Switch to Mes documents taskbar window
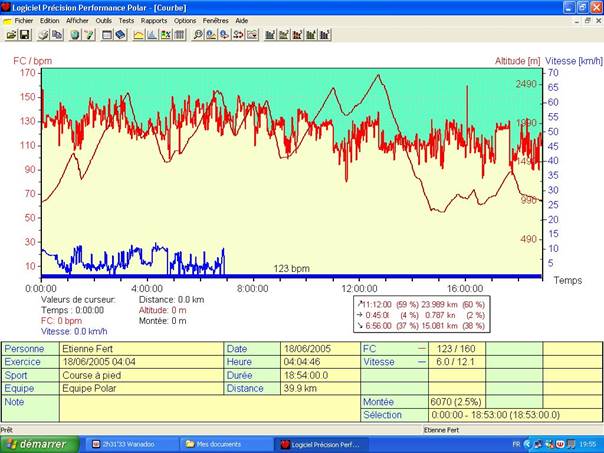The width and height of the screenshot is (604, 453). pos(222,443)
